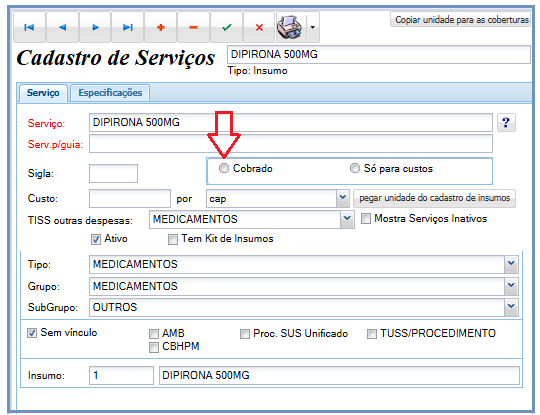Enable Tem Kit de Insumos checkbox
Screen dimensions: 540x415
click(173, 239)
